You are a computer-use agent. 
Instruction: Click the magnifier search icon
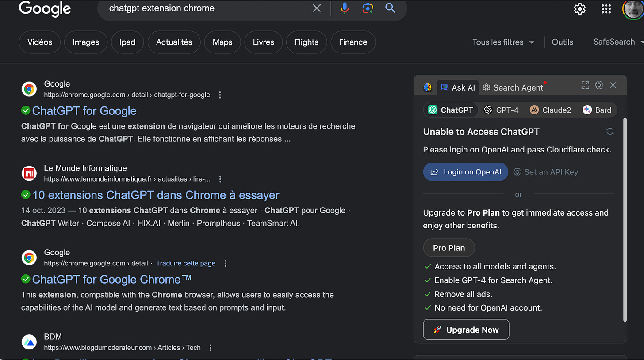390,8
